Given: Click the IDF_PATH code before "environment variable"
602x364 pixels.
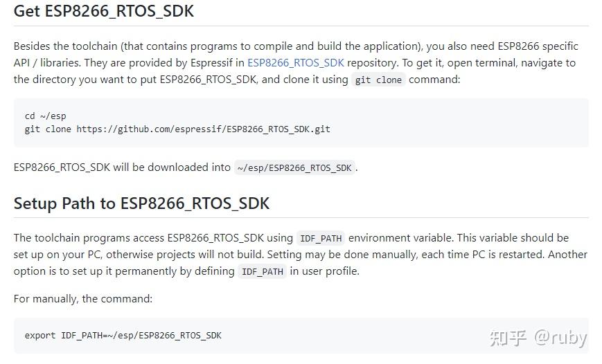Looking at the screenshot, I should click(320, 238).
